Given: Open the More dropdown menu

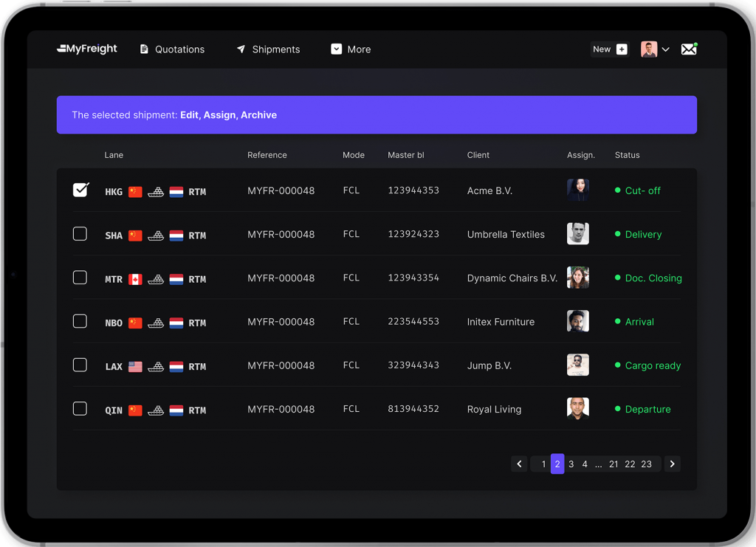Looking at the screenshot, I should (x=351, y=49).
